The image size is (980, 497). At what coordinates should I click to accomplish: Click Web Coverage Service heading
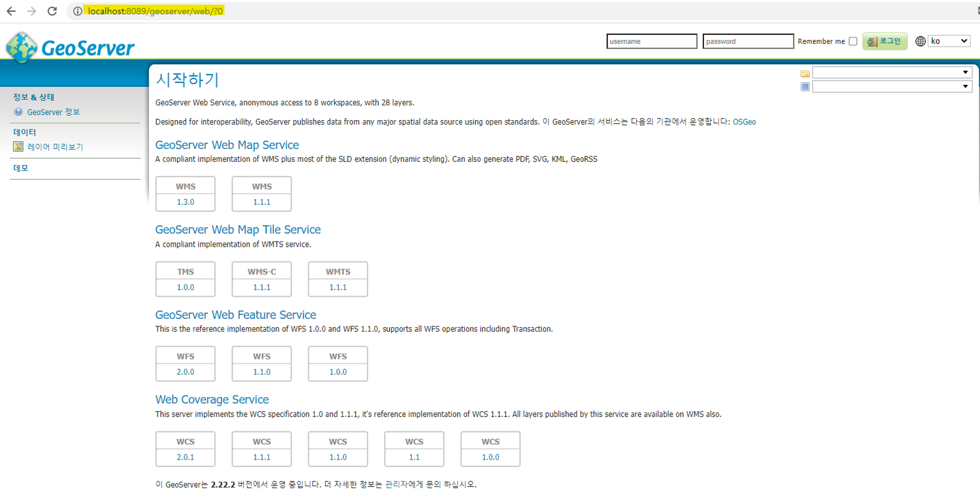click(x=212, y=399)
